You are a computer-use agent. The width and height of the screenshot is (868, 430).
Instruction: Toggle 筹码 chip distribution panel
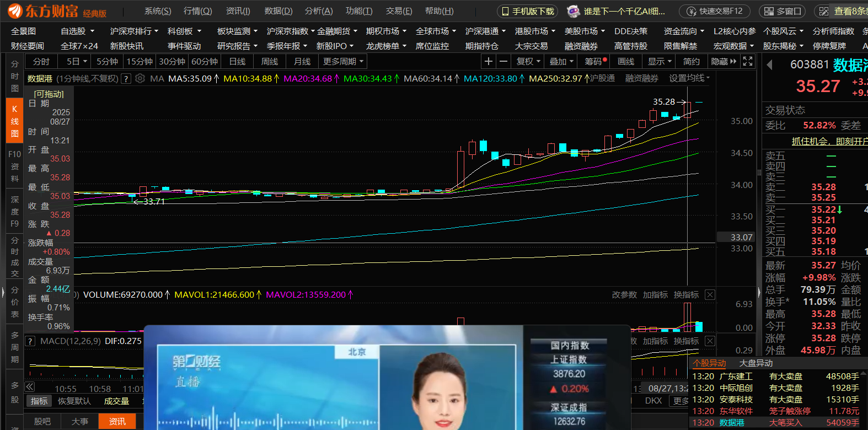pyautogui.click(x=596, y=61)
